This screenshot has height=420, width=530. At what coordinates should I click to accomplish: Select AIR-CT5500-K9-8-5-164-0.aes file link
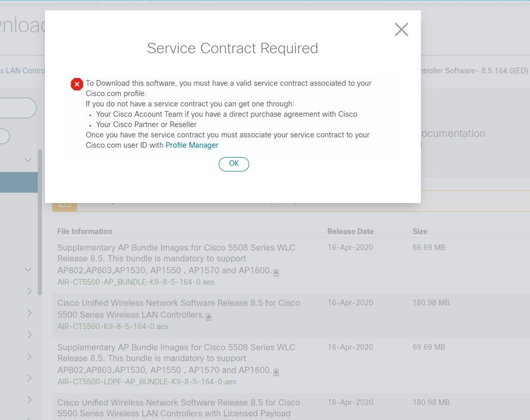(113, 326)
